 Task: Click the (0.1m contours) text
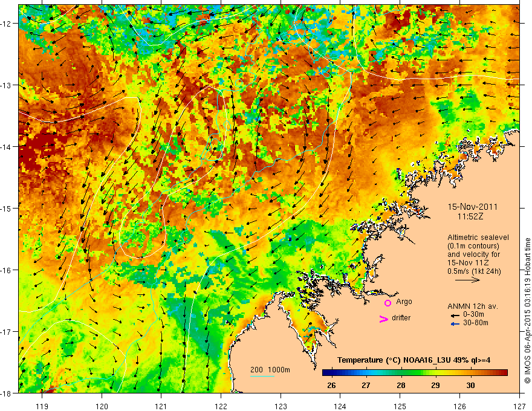[x=473, y=246]
